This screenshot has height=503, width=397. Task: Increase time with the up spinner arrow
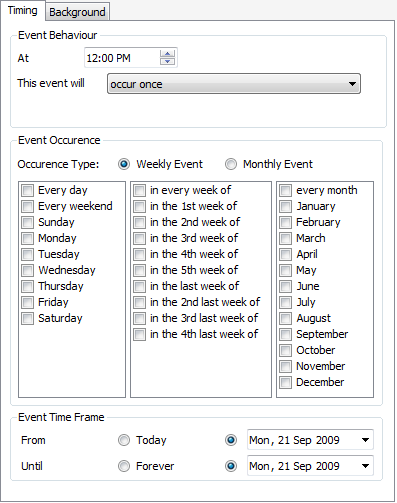[x=167, y=54]
